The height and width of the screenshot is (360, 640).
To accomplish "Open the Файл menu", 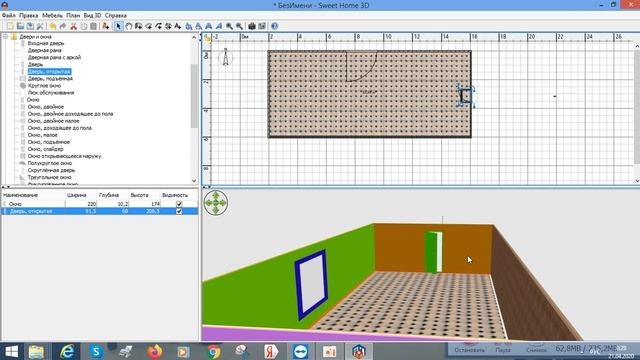I will tap(9, 16).
